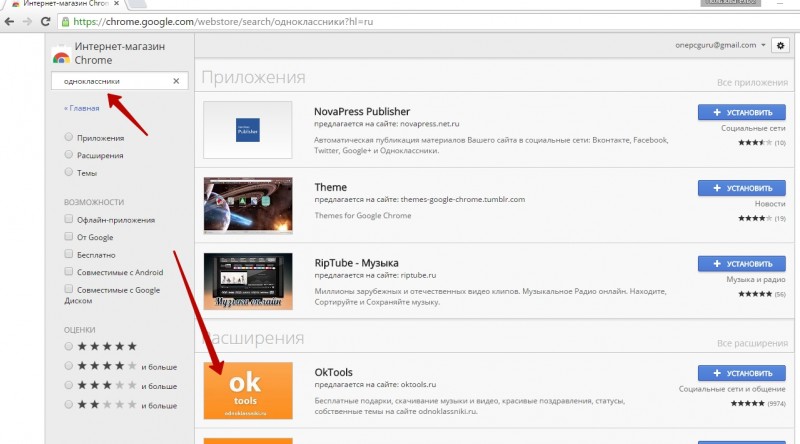
Task: Open the RipTube thumbnail image
Action: click(x=248, y=281)
